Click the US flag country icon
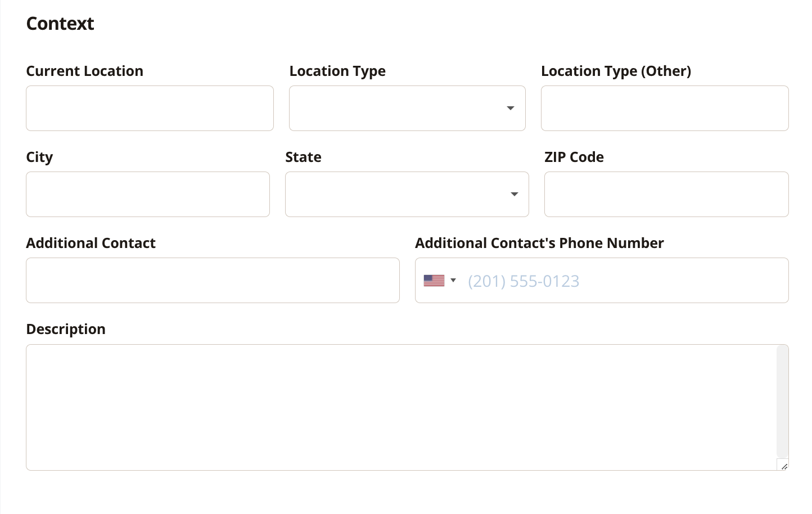The height and width of the screenshot is (514, 812). [x=434, y=281]
